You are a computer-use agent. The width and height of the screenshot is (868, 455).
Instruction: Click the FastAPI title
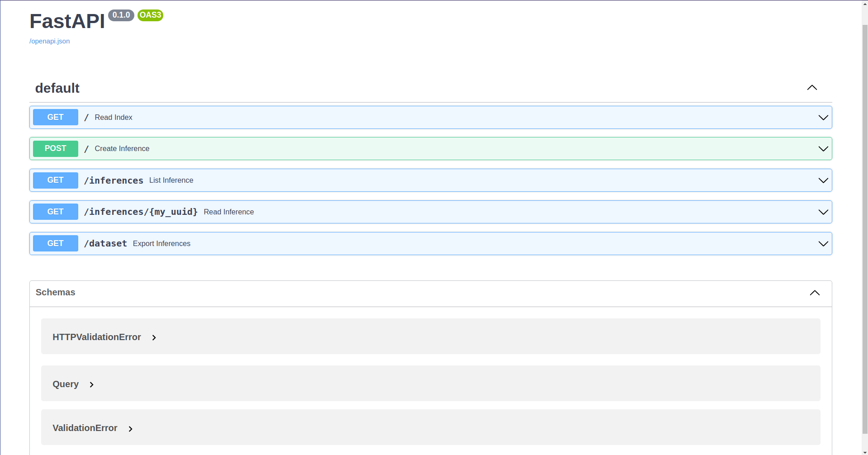(x=67, y=21)
